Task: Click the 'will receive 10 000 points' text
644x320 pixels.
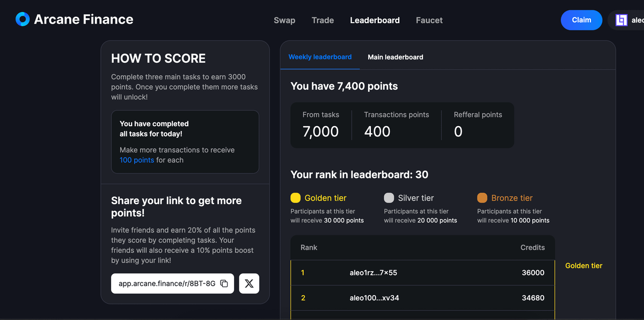Action: point(513,221)
